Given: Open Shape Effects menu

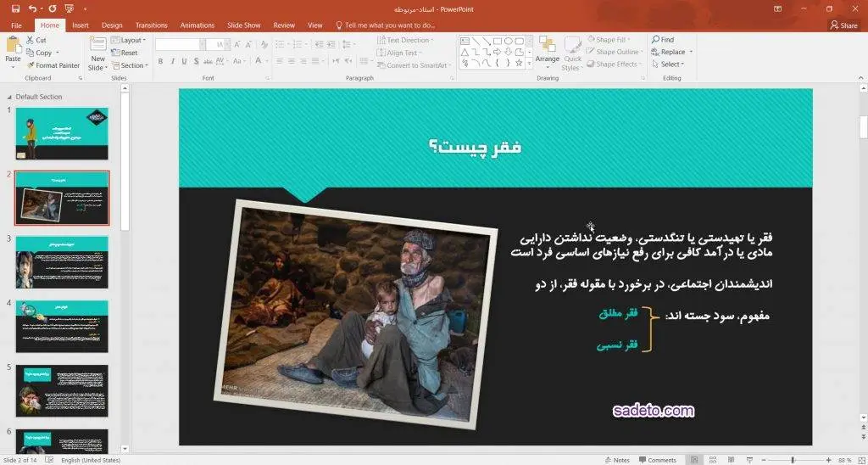Looking at the screenshot, I should [x=614, y=64].
